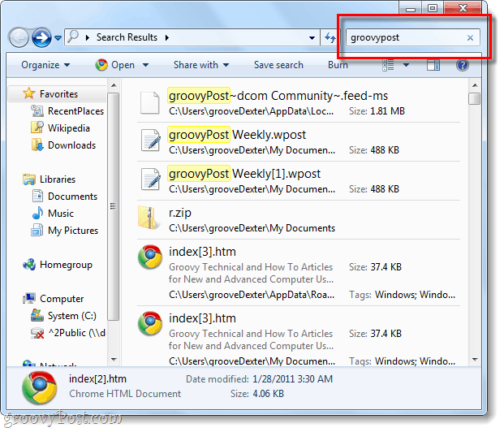Image resolution: width=504 pixels, height=432 pixels.
Task: Click Save search in toolbar
Action: click(x=278, y=65)
